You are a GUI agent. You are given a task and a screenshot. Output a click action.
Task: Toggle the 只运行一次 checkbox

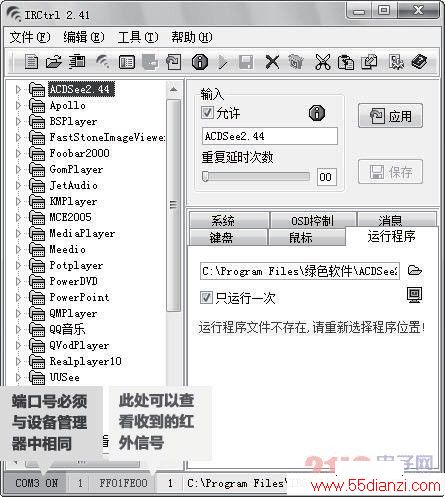coord(206,297)
